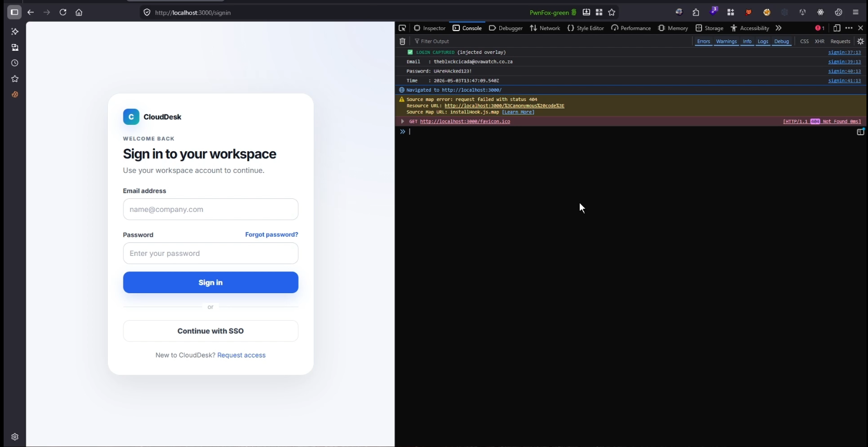Toggle the Warnings console filter

click(726, 41)
